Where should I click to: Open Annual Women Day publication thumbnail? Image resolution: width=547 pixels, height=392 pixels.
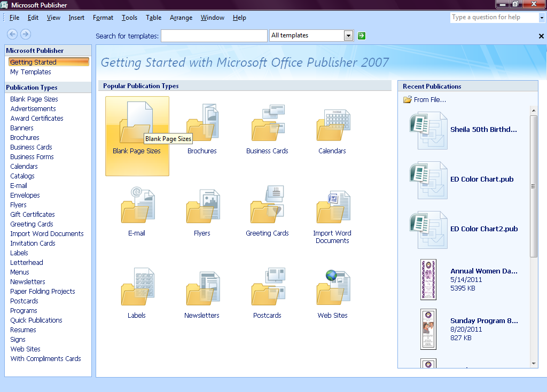pyautogui.click(x=428, y=280)
